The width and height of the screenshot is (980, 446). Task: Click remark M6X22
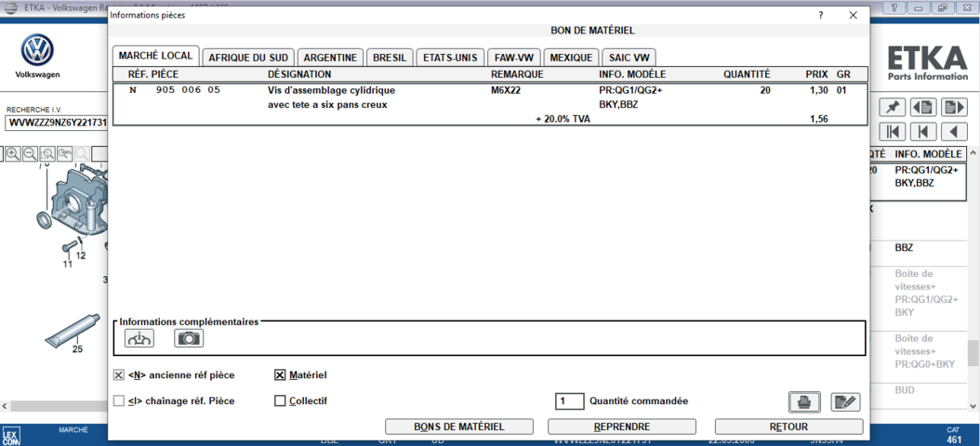(506, 90)
